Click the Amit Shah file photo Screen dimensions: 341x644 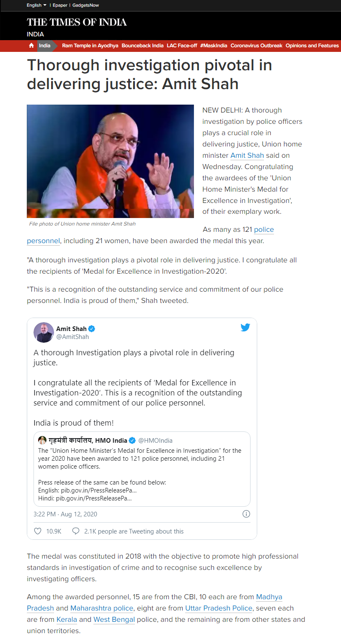110,161
